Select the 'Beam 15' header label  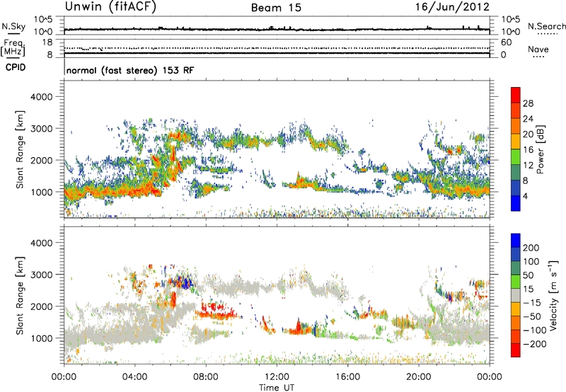point(276,8)
